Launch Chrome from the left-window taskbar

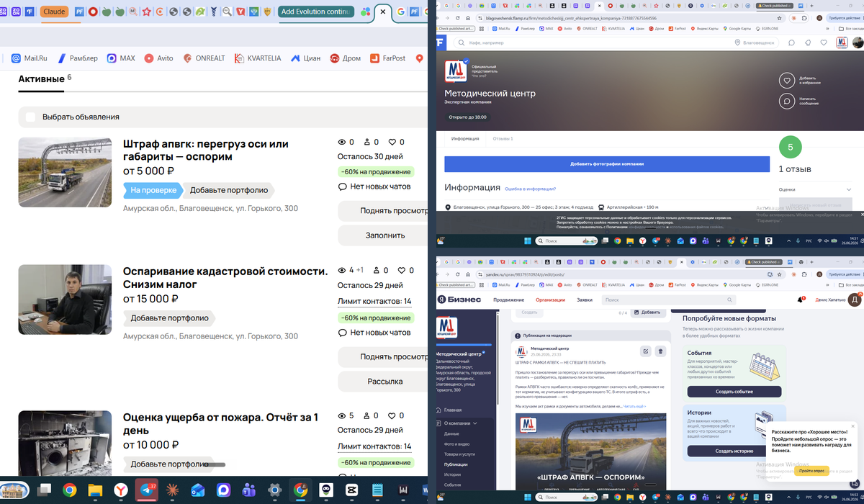(70, 490)
